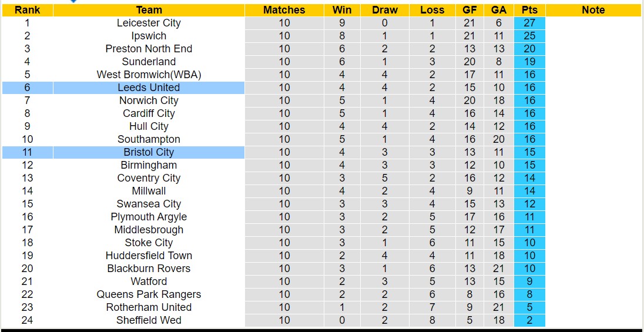Image resolution: width=644 pixels, height=332 pixels.
Task: Click the GF column header
Action: (469, 10)
